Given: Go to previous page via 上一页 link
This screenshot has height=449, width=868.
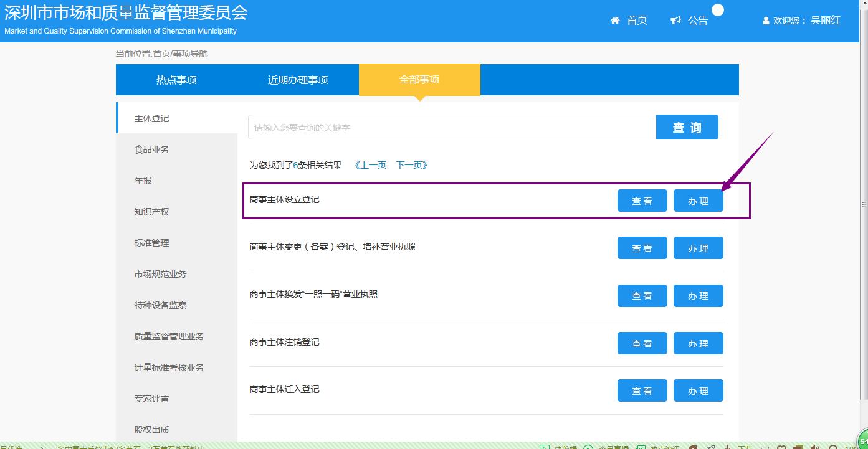Looking at the screenshot, I should click(x=370, y=165).
